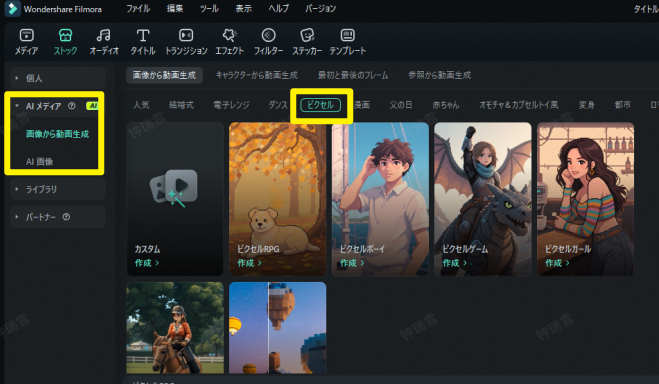
Task: Click the Wondershare Filmora logo icon
Action: click(12, 8)
